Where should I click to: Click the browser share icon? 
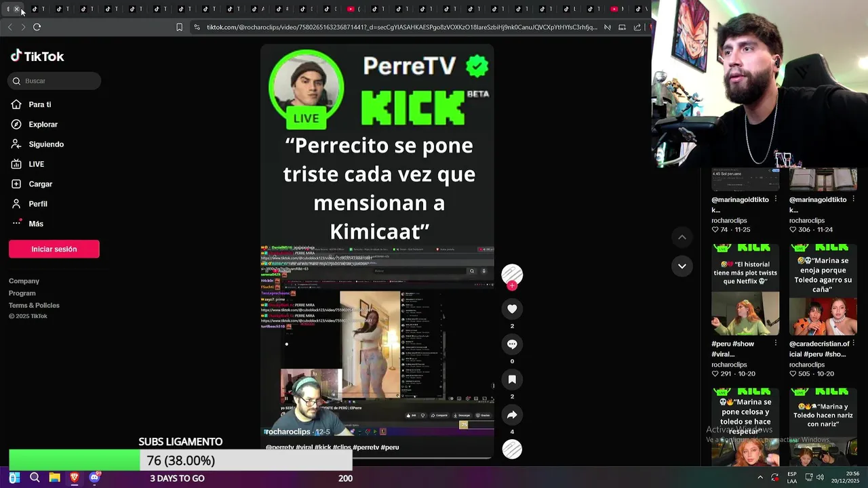click(x=637, y=27)
